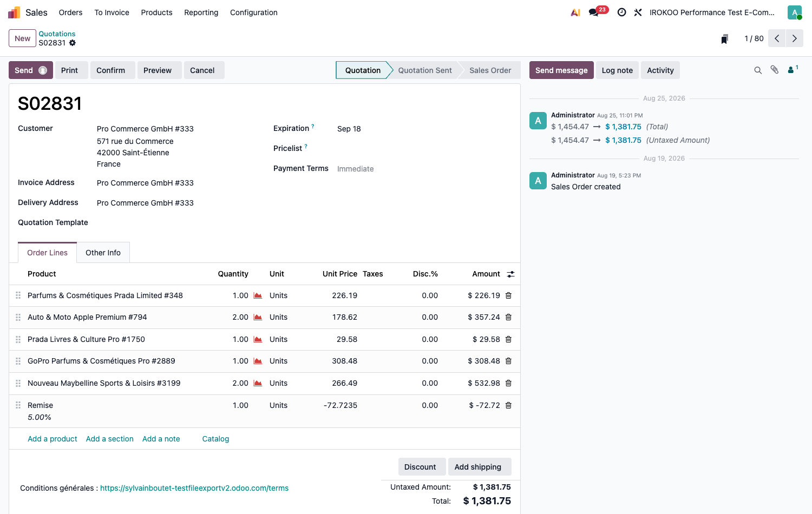Select the Order Lines tab
Viewport: 812px width, 514px height.
[48, 253]
